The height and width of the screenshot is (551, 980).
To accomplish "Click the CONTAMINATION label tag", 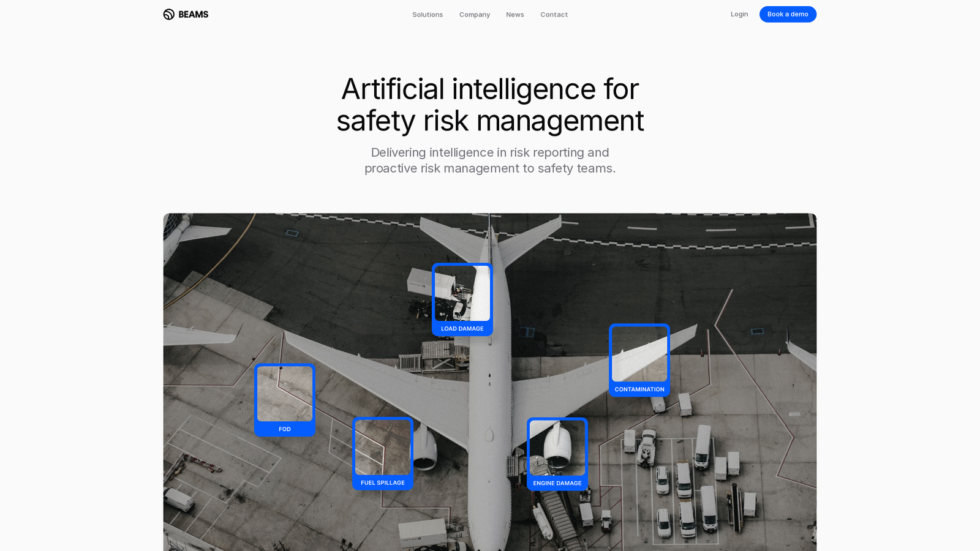I will 639,389.
